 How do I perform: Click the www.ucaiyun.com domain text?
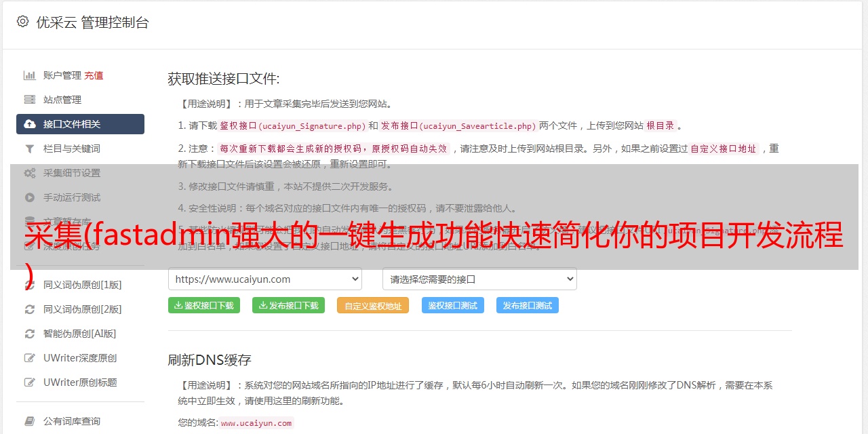pyautogui.click(x=256, y=423)
